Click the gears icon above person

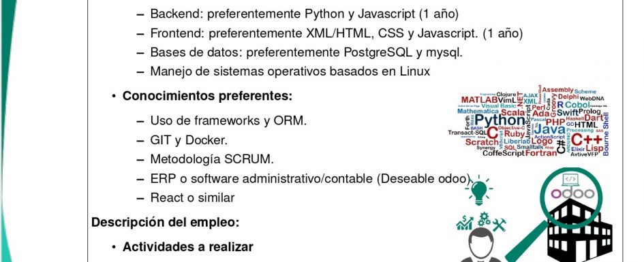[484, 218]
